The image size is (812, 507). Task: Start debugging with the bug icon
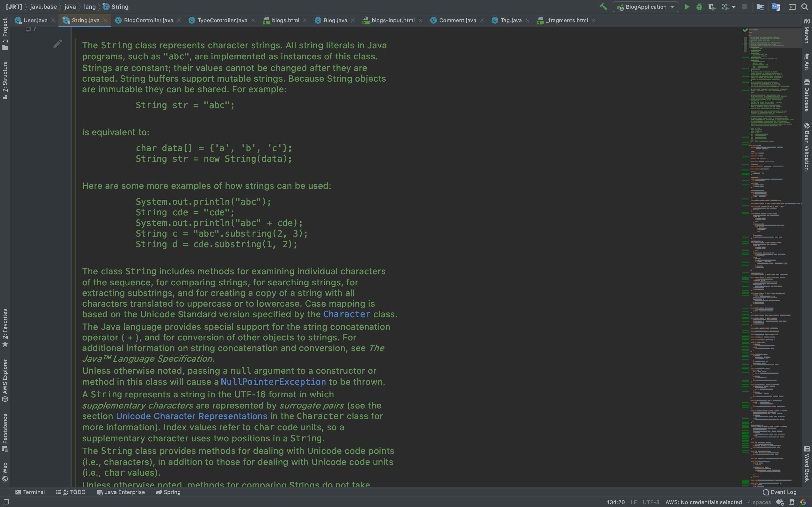(x=699, y=7)
